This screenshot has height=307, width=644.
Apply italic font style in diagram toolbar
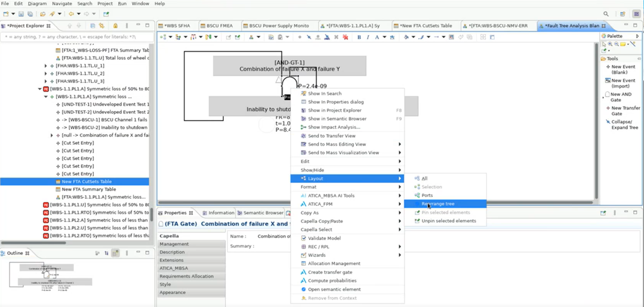[368, 37]
